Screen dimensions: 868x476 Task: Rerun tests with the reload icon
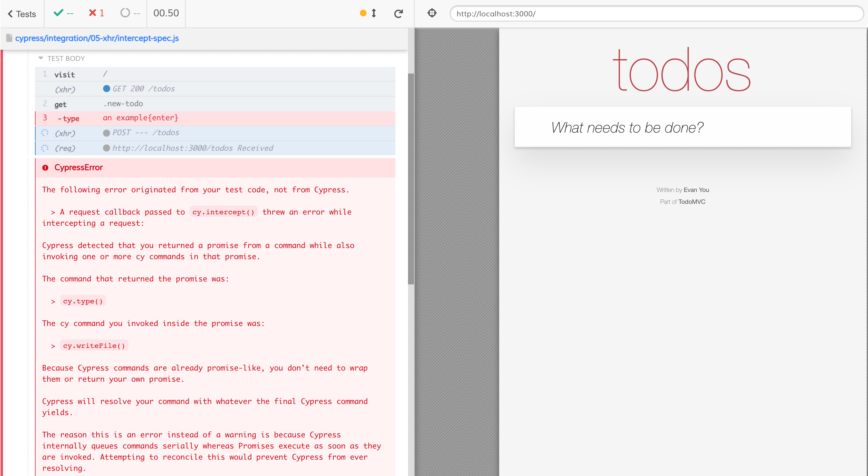click(398, 14)
